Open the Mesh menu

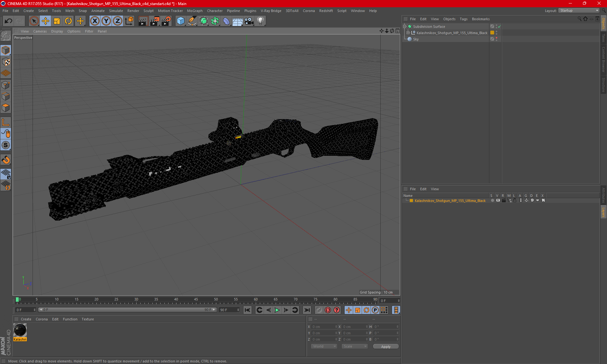[70, 11]
